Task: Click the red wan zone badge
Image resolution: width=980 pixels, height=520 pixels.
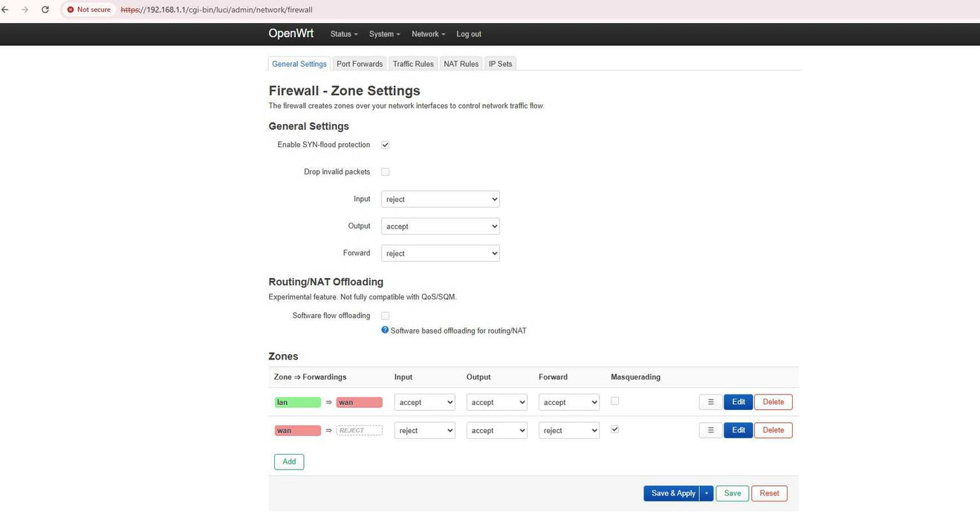Action: point(298,431)
